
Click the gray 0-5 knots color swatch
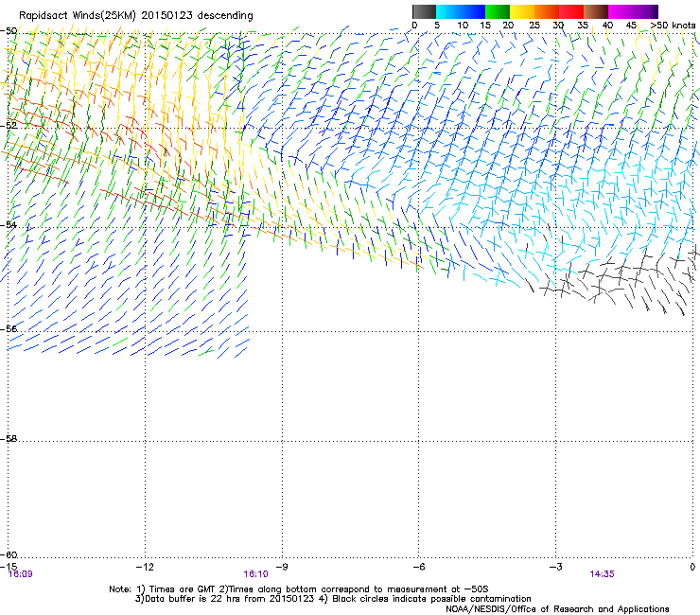click(x=424, y=11)
